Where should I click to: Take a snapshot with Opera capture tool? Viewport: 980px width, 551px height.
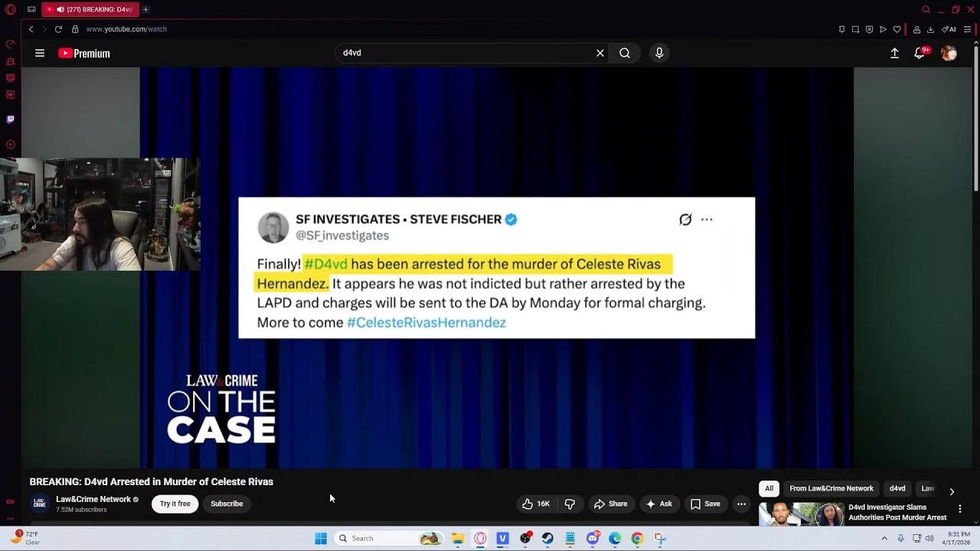855,29
